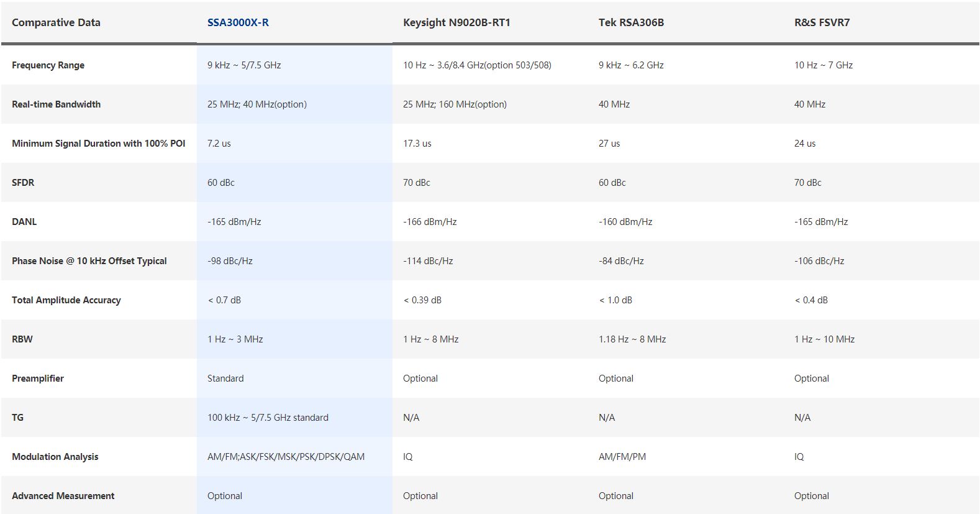Click the '-160 dBm/Hz' value
This screenshot has height=514, width=980.
pos(625,222)
